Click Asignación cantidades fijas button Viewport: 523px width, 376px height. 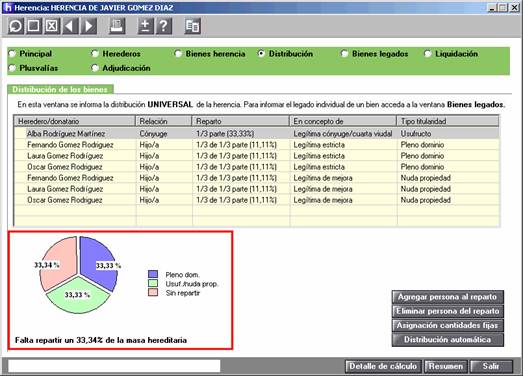[x=448, y=325]
